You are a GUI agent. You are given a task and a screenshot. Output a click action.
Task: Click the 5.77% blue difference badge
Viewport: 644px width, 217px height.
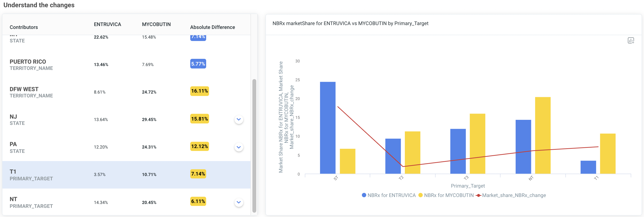coord(198,64)
